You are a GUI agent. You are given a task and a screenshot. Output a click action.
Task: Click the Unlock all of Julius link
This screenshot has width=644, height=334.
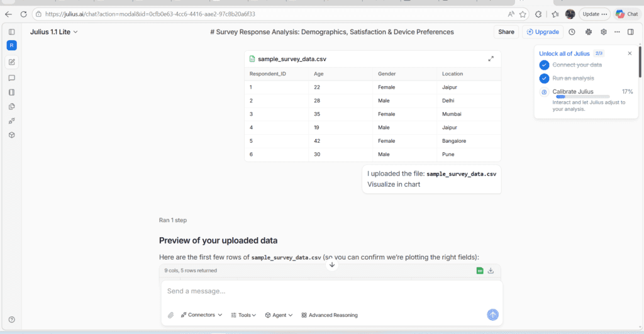click(x=564, y=53)
